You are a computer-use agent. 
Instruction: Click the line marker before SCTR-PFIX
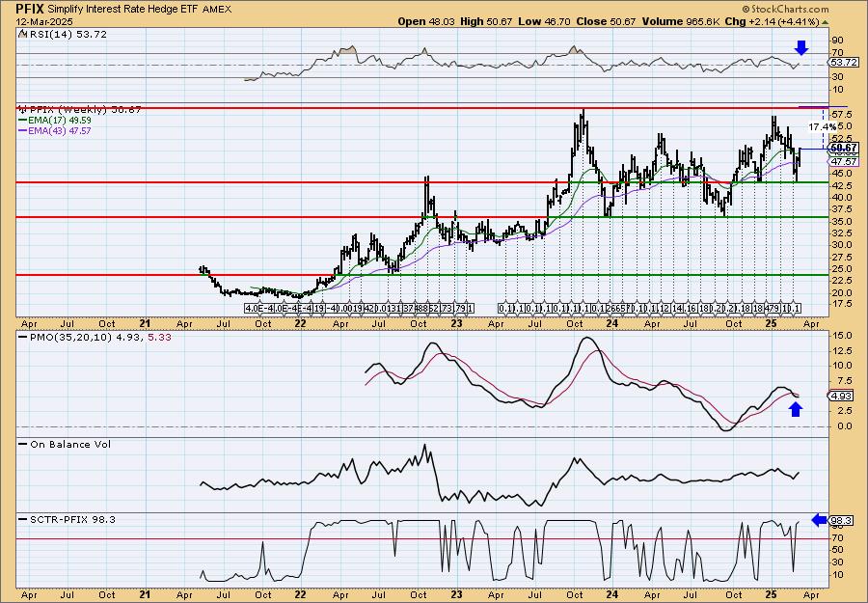click(23, 519)
